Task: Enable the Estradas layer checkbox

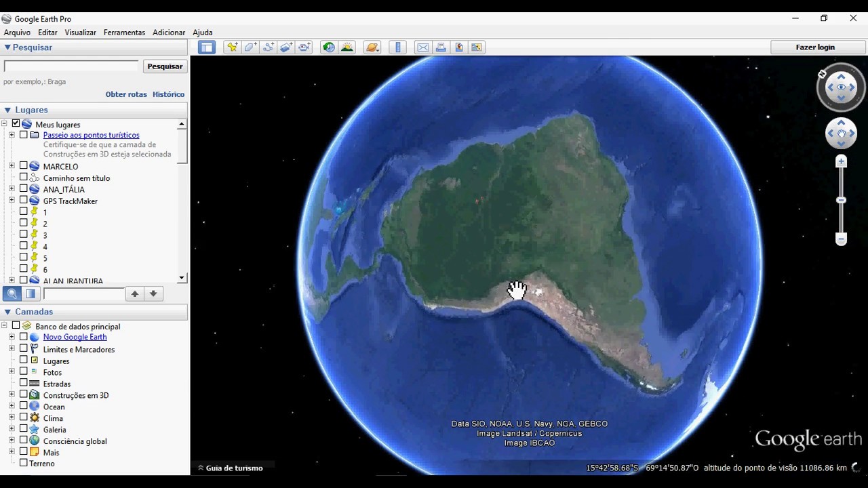Action: [x=23, y=383]
